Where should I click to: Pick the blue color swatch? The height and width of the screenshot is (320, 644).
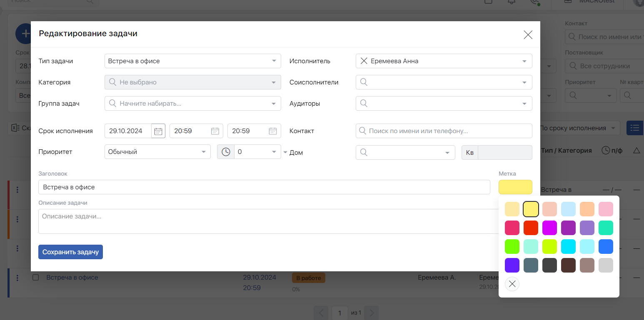(606, 247)
